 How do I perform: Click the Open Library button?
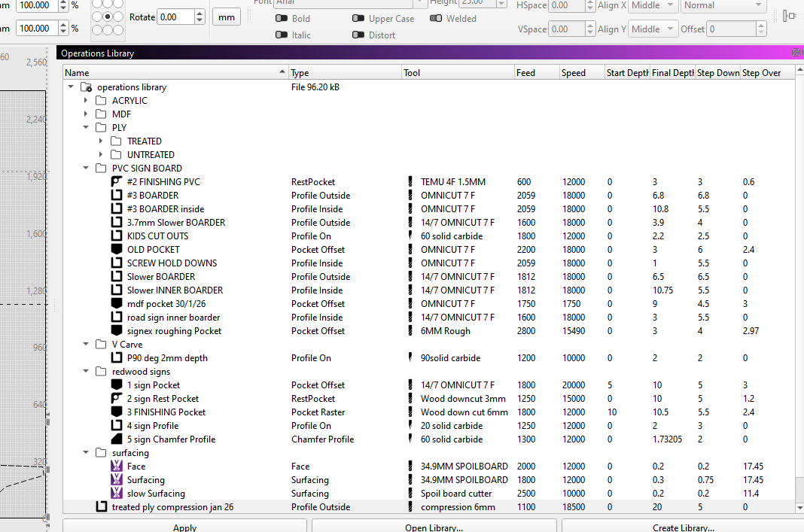434,527
